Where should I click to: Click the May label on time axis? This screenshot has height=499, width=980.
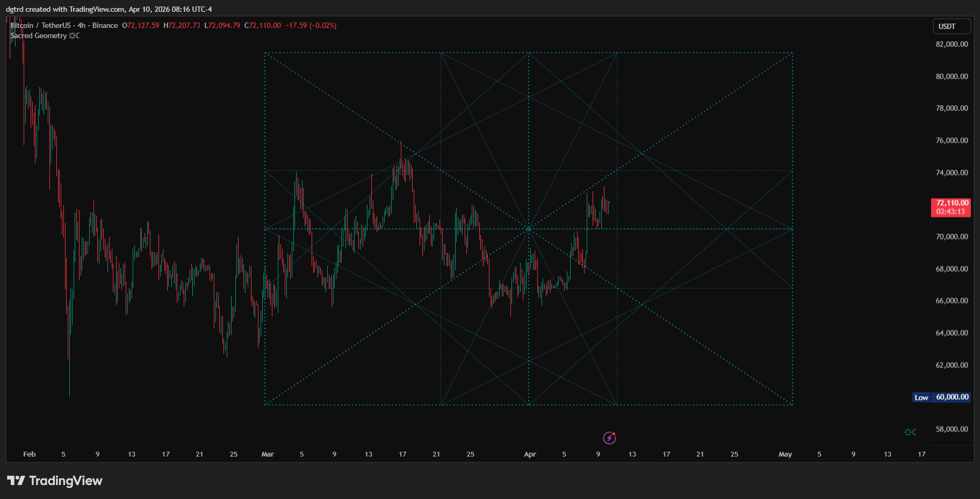pos(785,454)
